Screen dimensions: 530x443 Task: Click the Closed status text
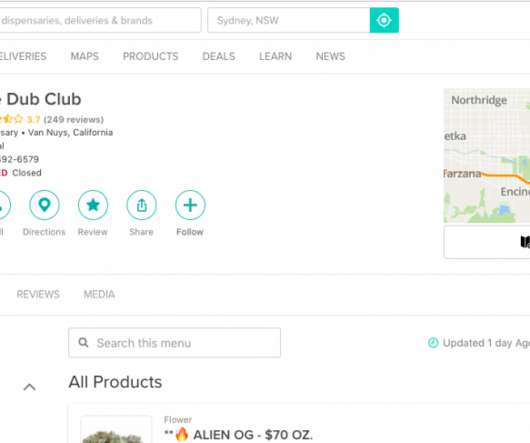click(x=27, y=173)
